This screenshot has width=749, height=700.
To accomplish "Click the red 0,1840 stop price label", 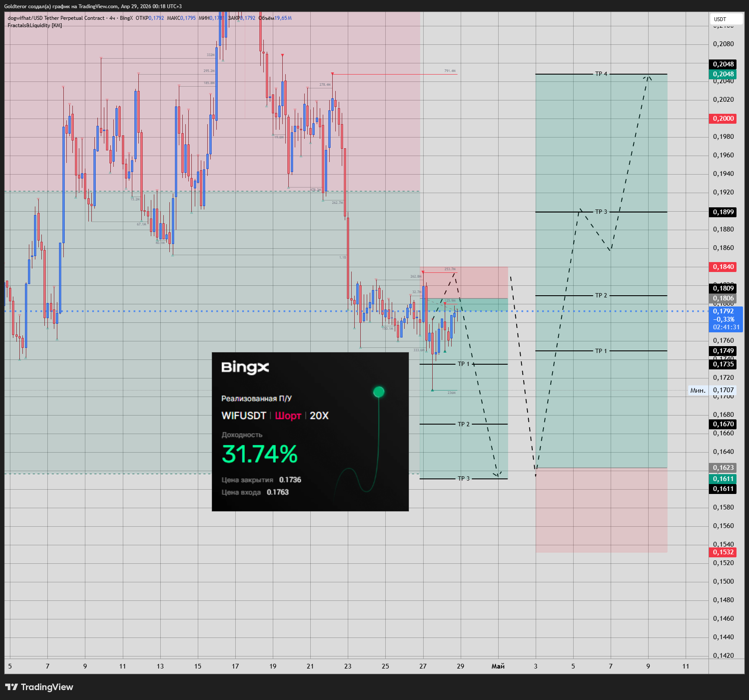I will point(723,267).
